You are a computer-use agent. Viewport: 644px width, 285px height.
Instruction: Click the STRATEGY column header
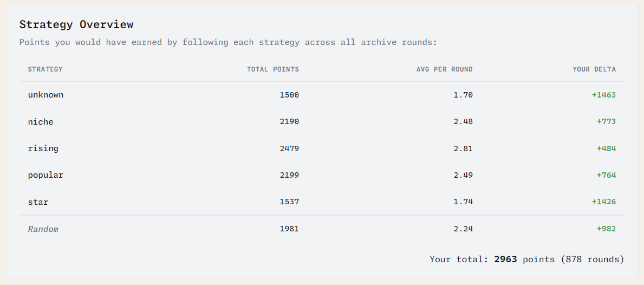(x=45, y=69)
